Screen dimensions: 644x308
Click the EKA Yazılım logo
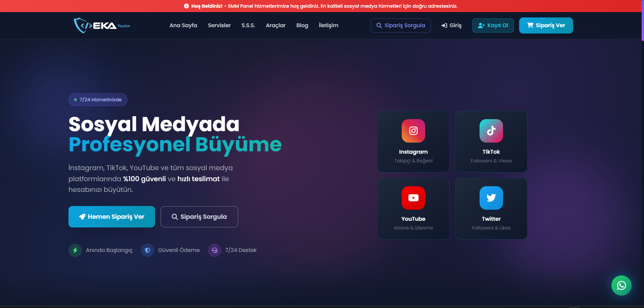click(102, 25)
